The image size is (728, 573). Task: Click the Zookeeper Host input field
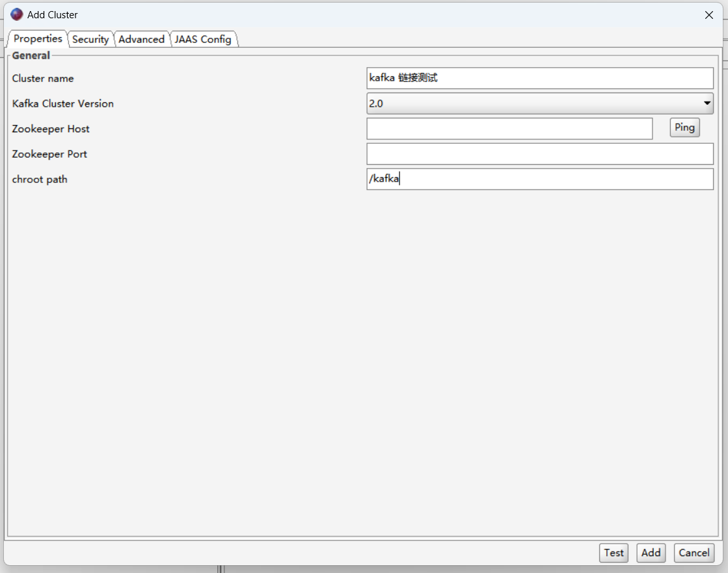(509, 129)
